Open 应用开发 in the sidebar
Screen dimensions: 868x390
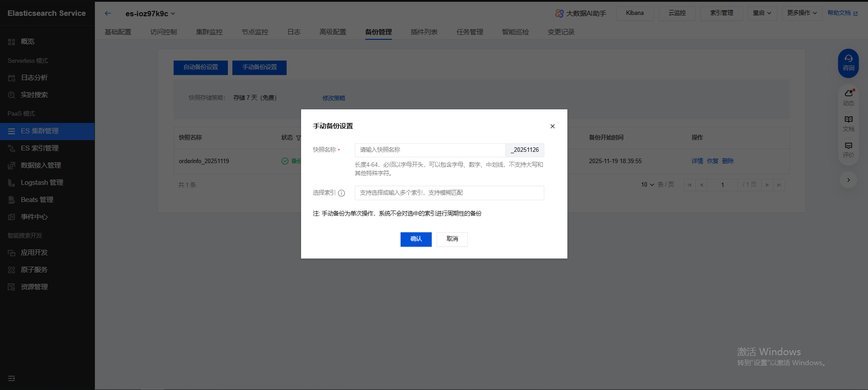click(47, 253)
